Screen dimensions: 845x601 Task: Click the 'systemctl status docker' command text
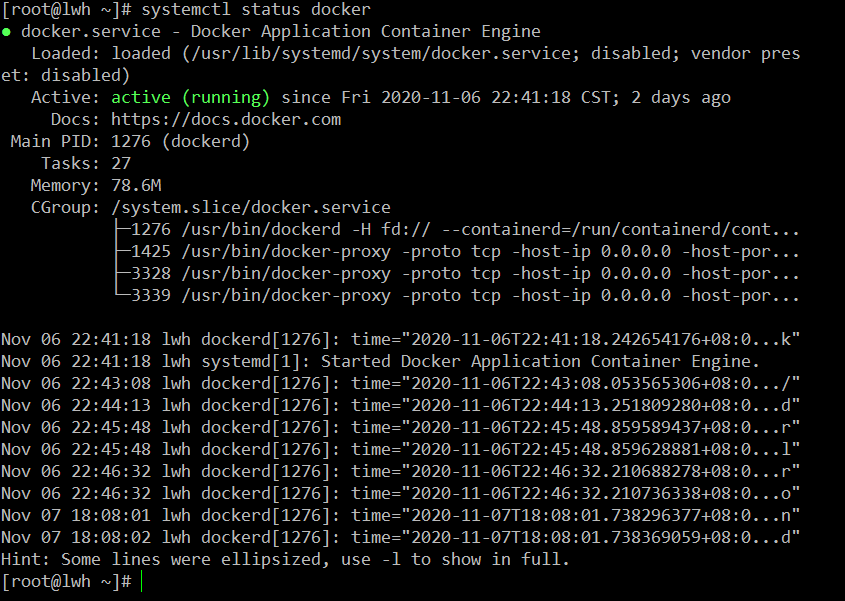click(256, 9)
